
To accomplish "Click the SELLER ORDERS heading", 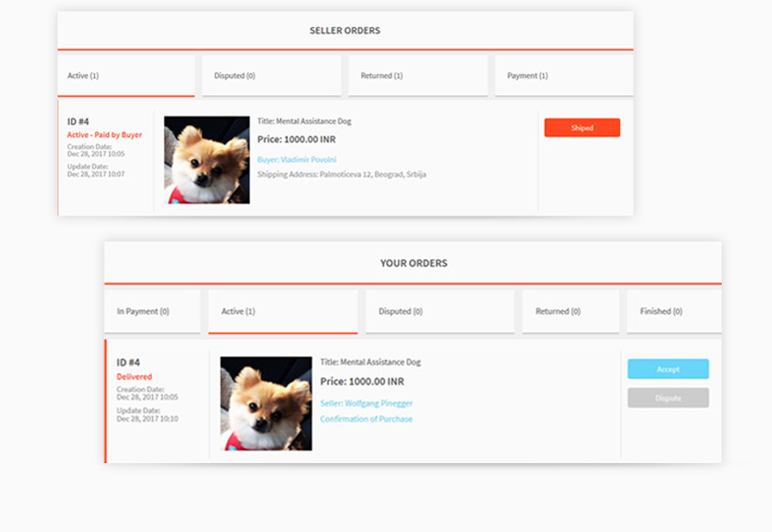I will (345, 31).
